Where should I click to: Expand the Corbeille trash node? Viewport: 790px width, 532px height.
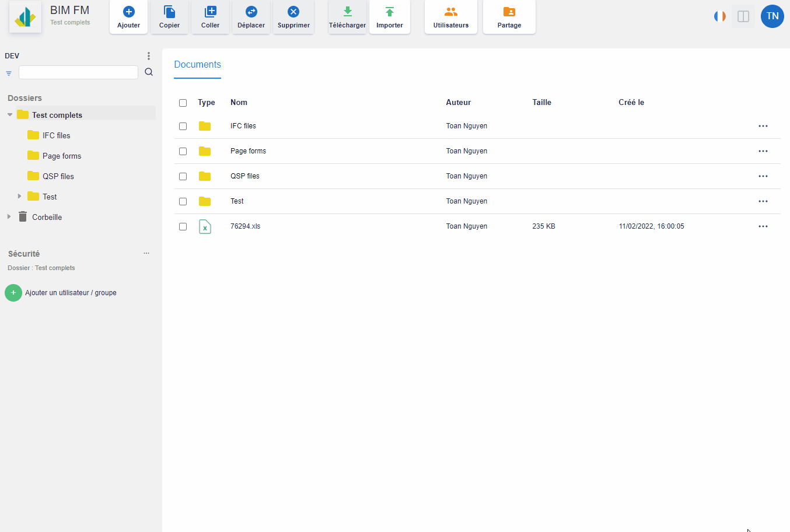(x=9, y=217)
